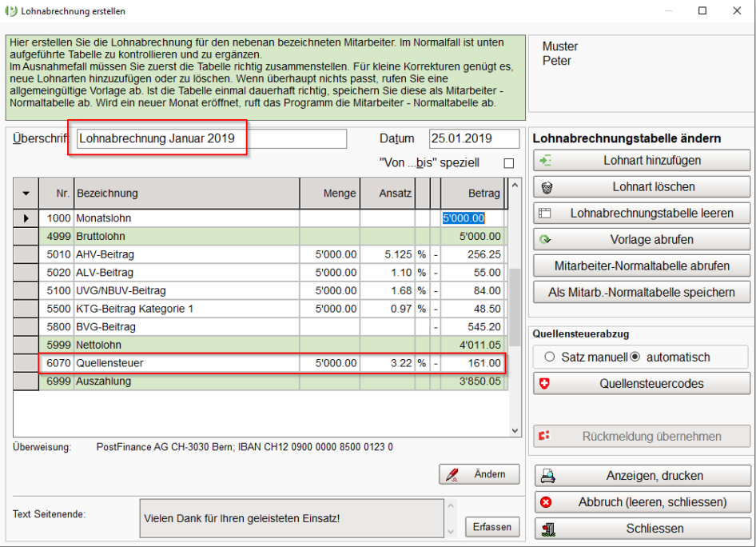Click the green arrow icon on Lohnart hinzufügen
This screenshot has width=756, height=547.
546,161
